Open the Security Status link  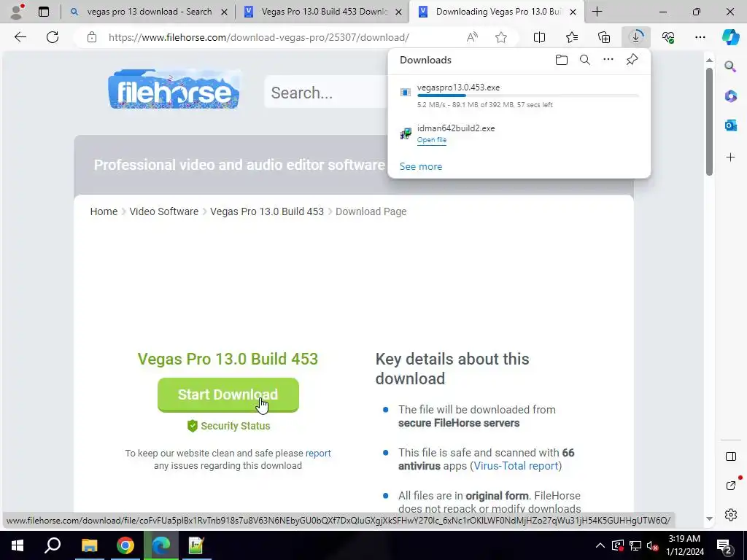pyautogui.click(x=228, y=426)
